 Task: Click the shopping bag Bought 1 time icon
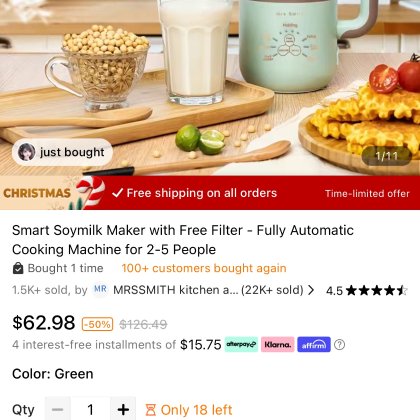pyautogui.click(x=18, y=268)
